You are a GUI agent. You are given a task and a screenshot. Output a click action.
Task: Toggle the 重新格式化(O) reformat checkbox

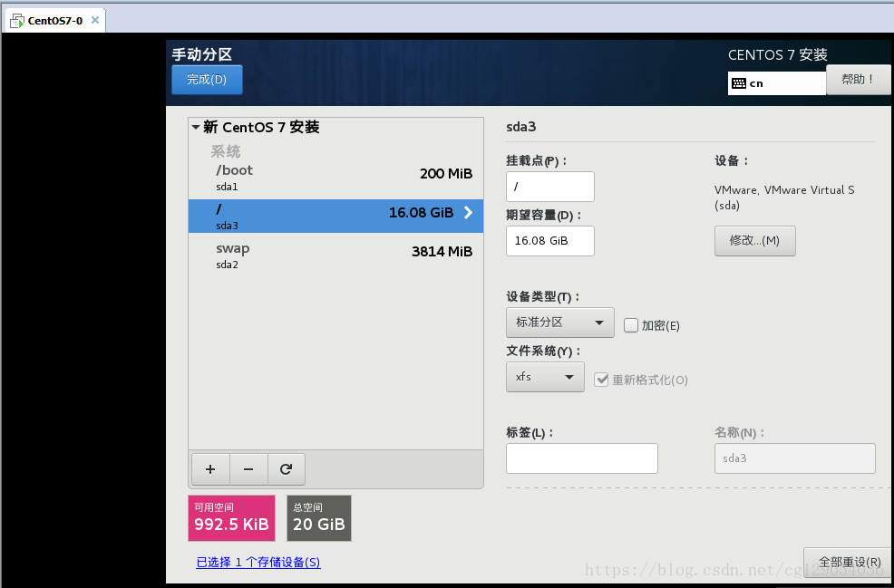point(601,380)
